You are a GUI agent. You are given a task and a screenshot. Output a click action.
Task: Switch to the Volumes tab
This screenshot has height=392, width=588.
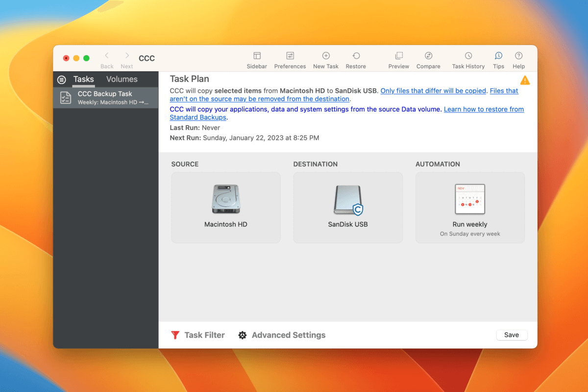[122, 79]
